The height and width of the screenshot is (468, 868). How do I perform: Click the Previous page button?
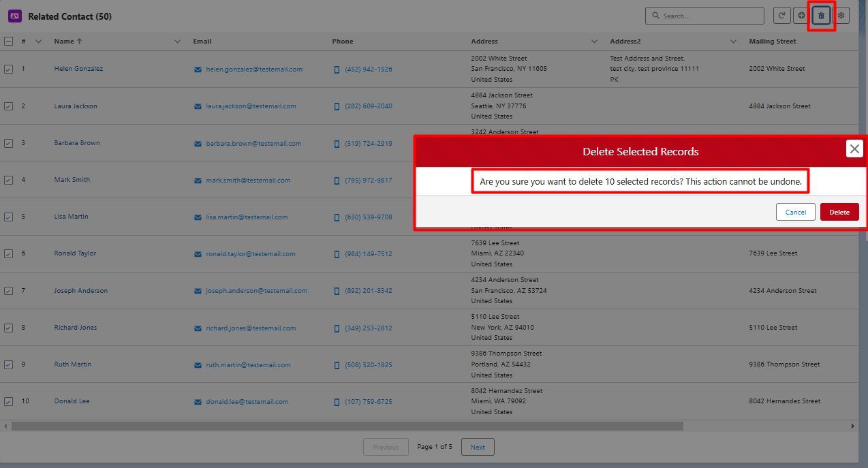pos(386,447)
